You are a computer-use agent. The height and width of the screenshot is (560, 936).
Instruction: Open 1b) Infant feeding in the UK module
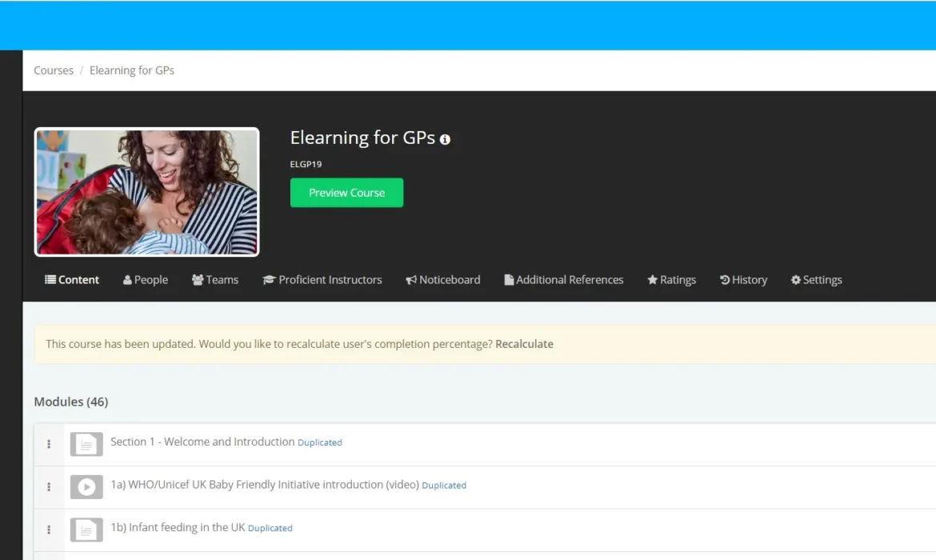coord(178,528)
